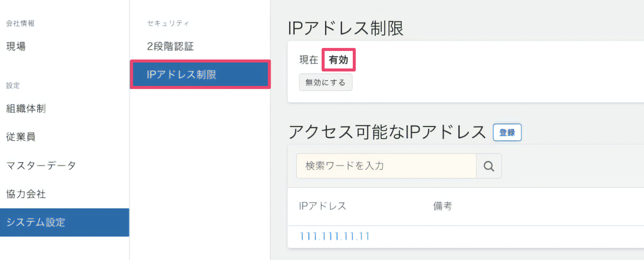Click the 登録 button to register an IP address
The image size is (644, 260).
[x=507, y=133]
